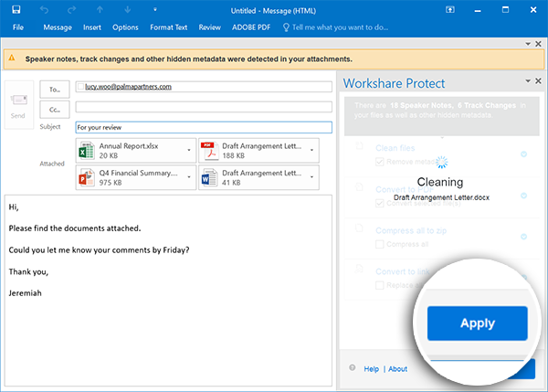Select the 41 KB Word attachment icon
548x392 pixels.
pos(209,177)
